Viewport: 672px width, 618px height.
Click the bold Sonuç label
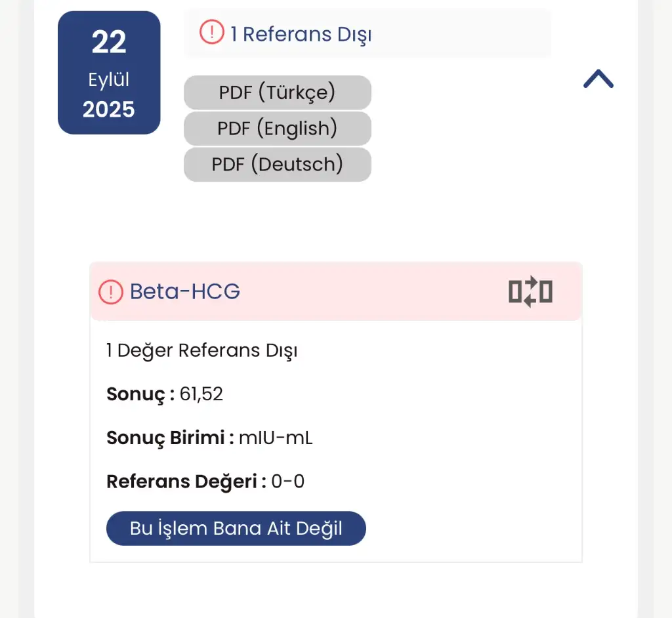pyautogui.click(x=140, y=394)
